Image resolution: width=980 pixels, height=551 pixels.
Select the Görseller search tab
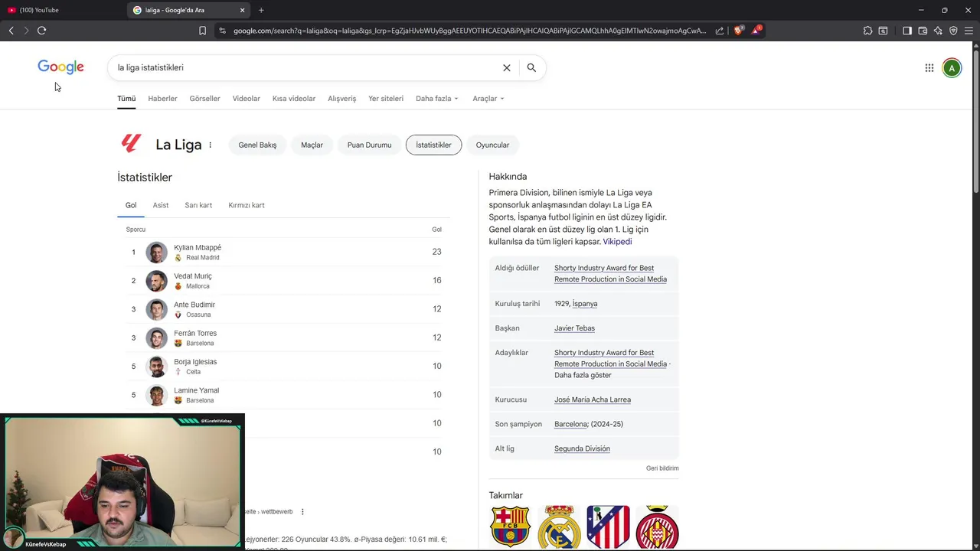coord(204,99)
